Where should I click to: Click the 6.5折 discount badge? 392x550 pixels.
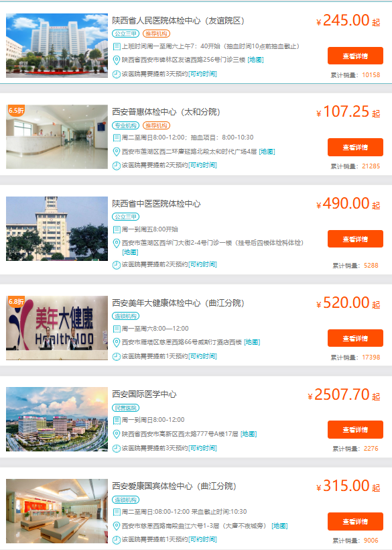point(16,110)
